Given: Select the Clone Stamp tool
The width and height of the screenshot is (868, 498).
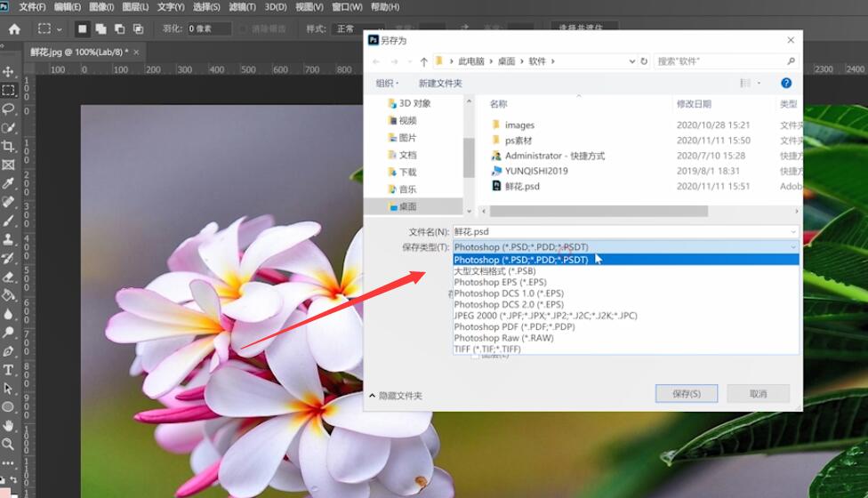Looking at the screenshot, I should 8,239.
